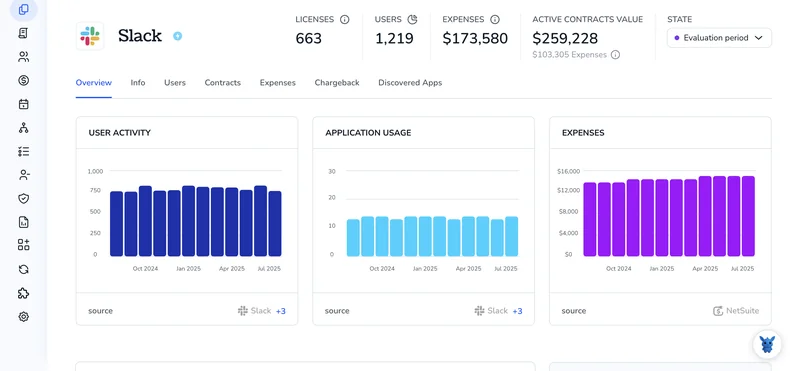Switch to the Contracts tab
Screen dimensions: 800x371
click(x=222, y=83)
